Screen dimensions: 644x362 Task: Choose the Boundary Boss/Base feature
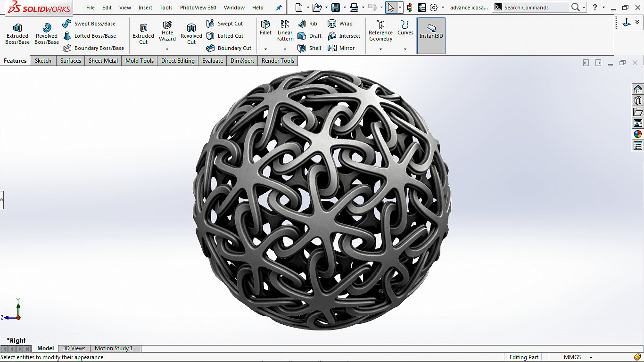(x=93, y=48)
